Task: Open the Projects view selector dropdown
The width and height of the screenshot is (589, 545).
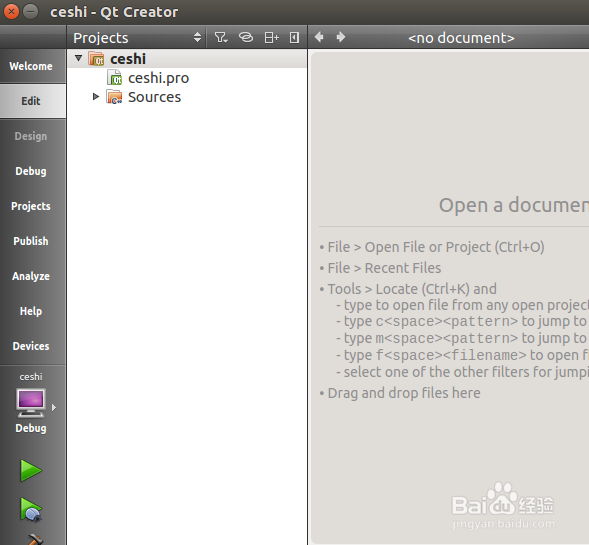Action: tap(137, 38)
